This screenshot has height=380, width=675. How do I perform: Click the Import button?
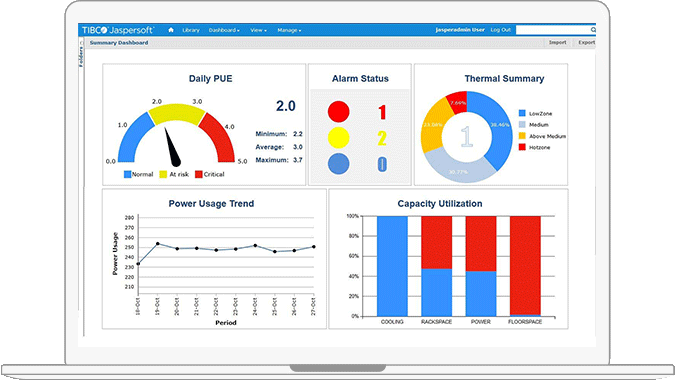click(x=557, y=43)
